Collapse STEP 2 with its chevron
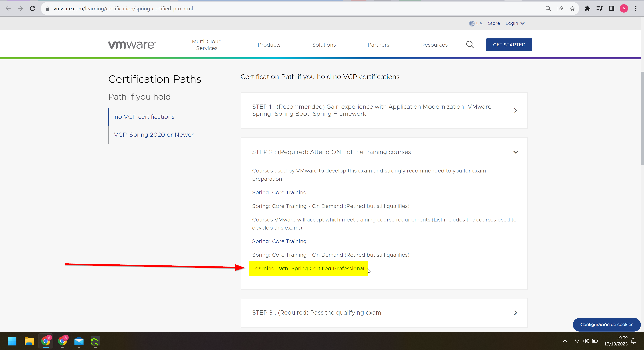644x350 pixels. [x=516, y=152]
